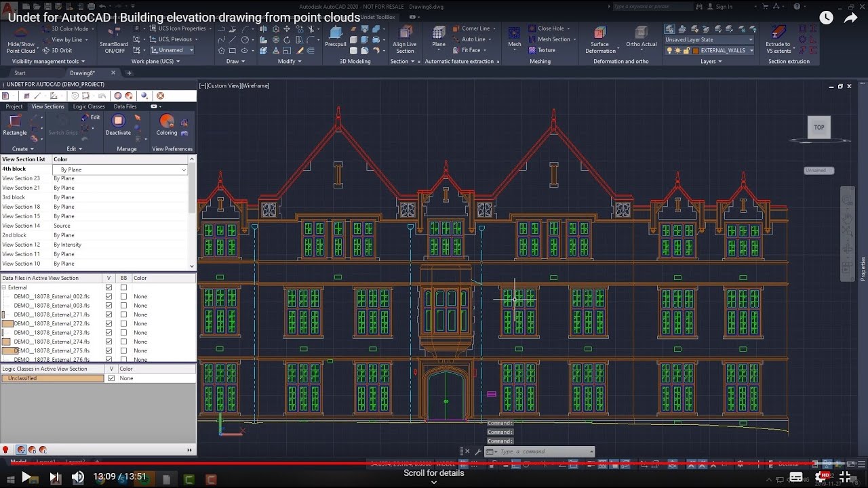
Task: Toggle BB checkbox for DEMO__18078_External_273.fls
Action: pyautogui.click(x=123, y=333)
